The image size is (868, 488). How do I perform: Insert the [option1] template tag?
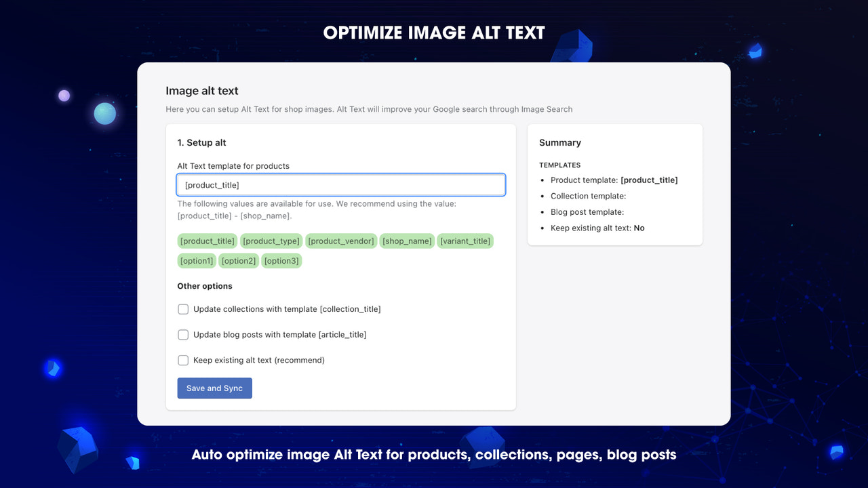196,260
